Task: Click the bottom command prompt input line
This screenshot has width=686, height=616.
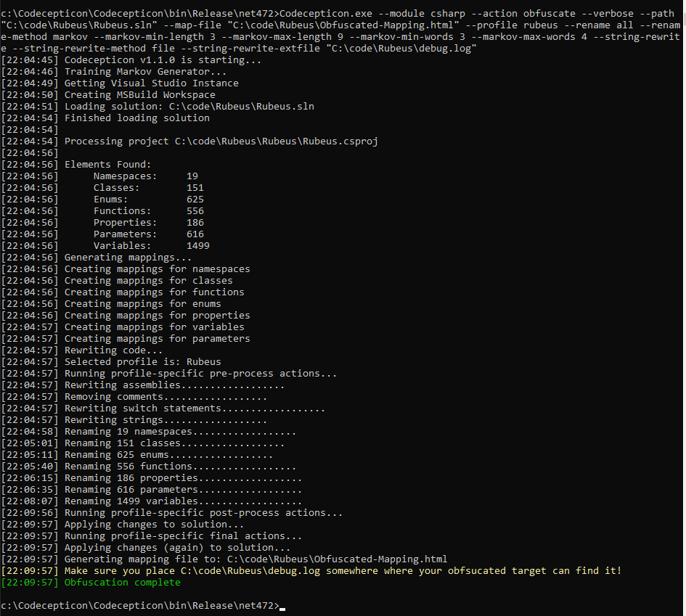Action: coord(143,606)
